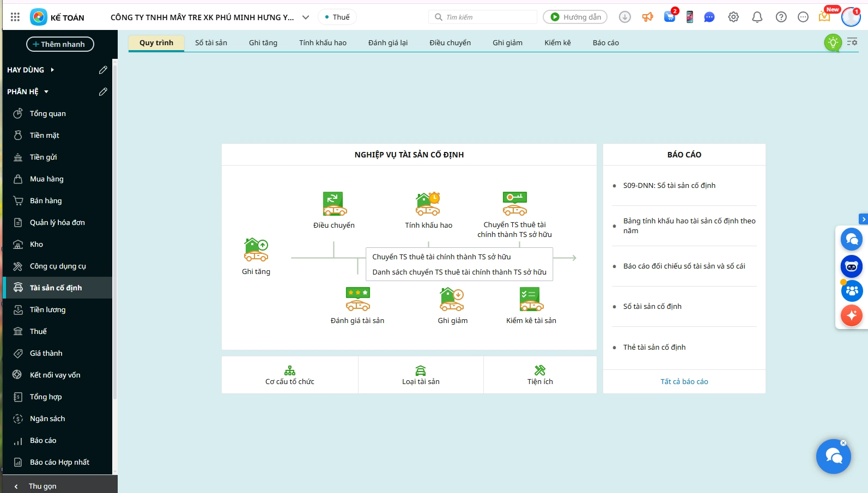
Task: Open the Ghi giảm workflow icon
Action: point(452,299)
